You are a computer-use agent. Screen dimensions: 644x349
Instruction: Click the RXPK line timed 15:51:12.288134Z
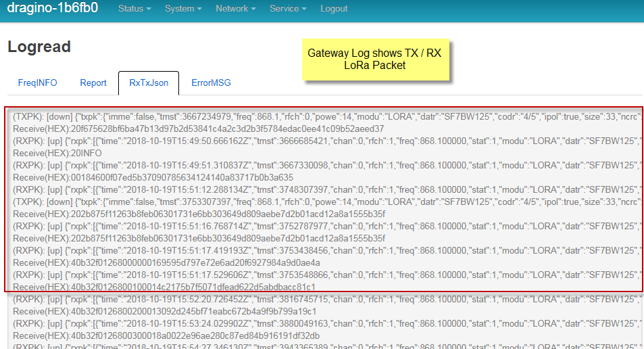327,190
